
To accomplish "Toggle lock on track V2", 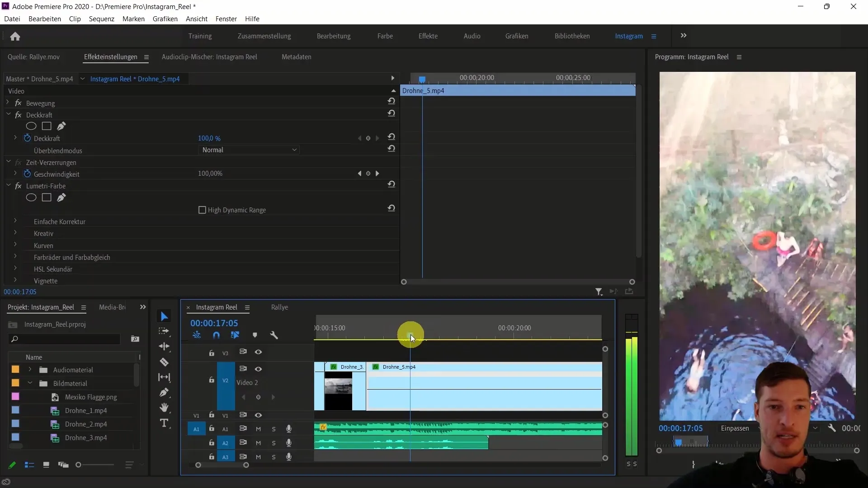I will [x=211, y=380].
